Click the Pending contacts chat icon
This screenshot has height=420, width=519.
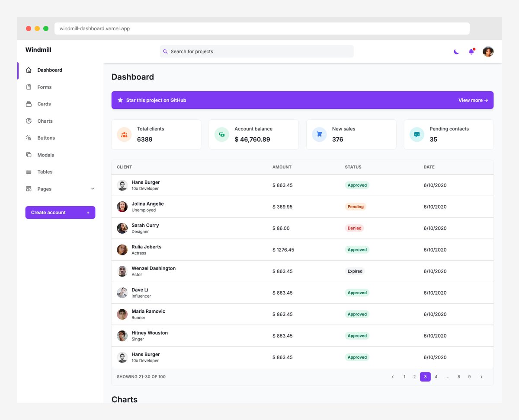(x=416, y=134)
